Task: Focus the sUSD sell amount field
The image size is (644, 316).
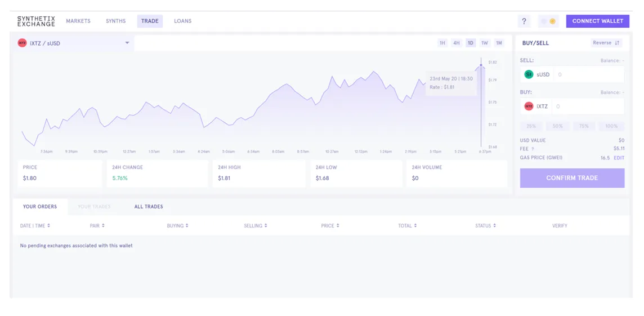Action: [x=589, y=75]
